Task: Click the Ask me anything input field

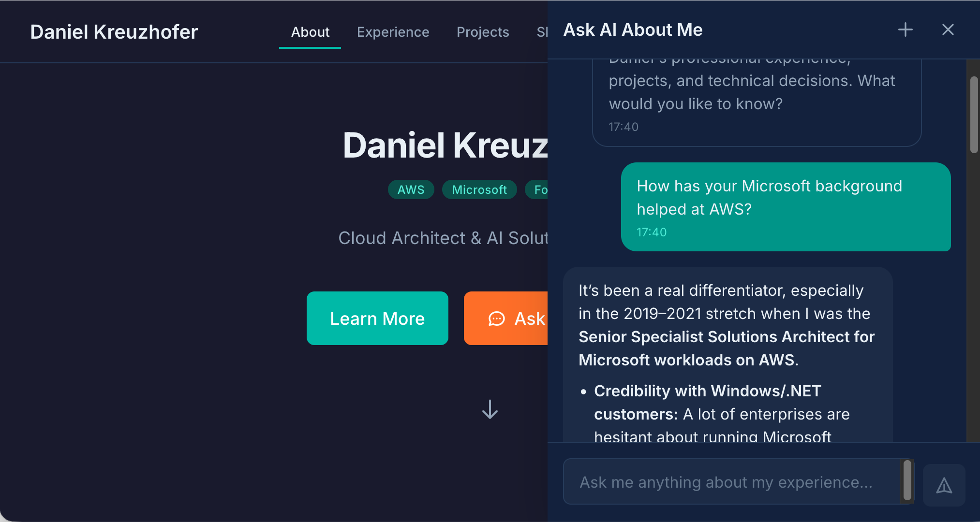Action: click(x=726, y=482)
